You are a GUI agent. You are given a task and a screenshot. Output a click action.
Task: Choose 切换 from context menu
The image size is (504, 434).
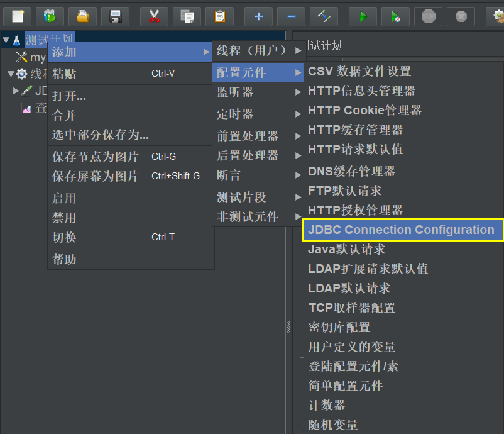(131, 237)
